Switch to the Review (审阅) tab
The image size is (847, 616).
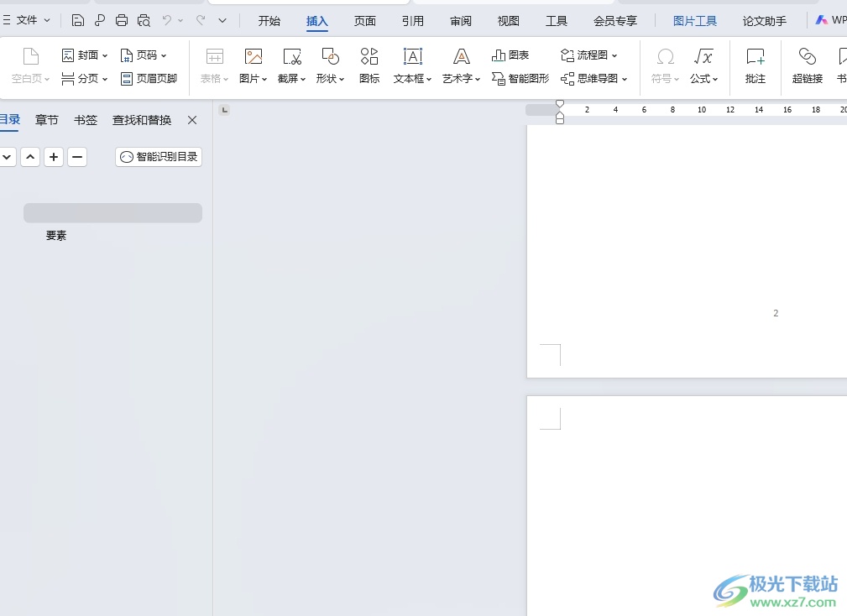click(461, 21)
